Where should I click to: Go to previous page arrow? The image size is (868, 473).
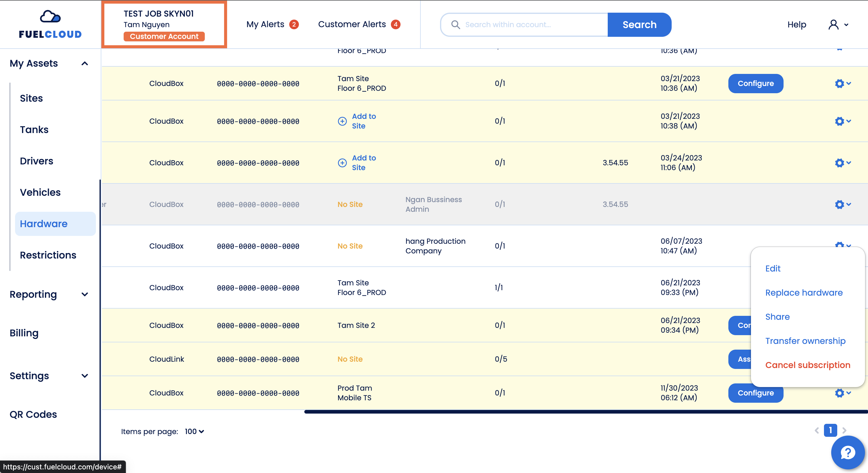pyautogui.click(x=817, y=430)
